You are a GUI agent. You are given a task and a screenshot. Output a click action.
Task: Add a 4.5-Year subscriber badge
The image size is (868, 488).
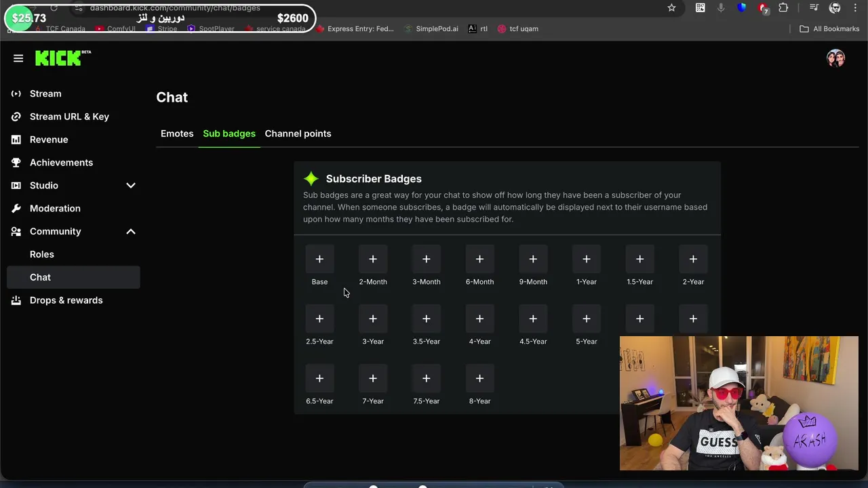click(x=533, y=319)
